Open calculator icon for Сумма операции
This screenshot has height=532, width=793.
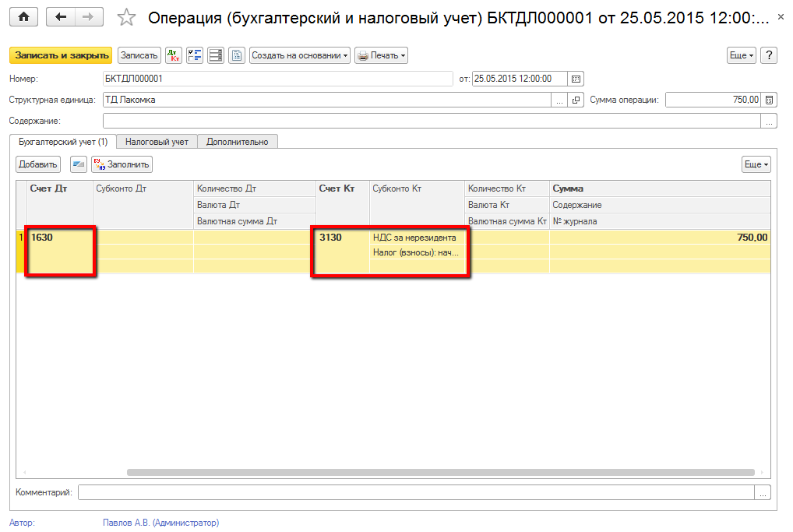(x=769, y=100)
